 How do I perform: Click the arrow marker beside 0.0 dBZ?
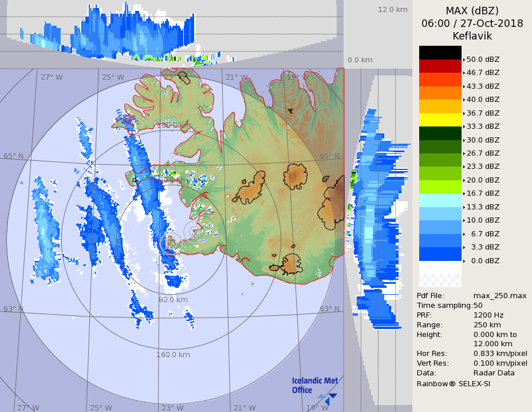click(x=464, y=261)
